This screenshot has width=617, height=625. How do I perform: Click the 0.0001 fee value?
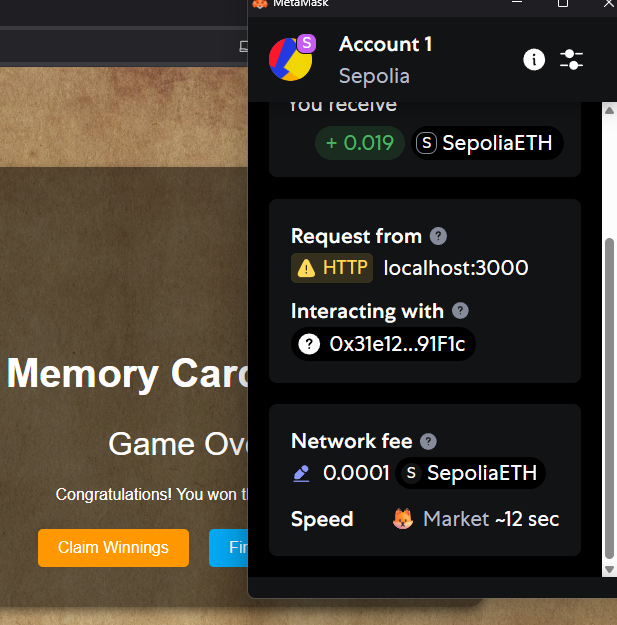click(356, 473)
